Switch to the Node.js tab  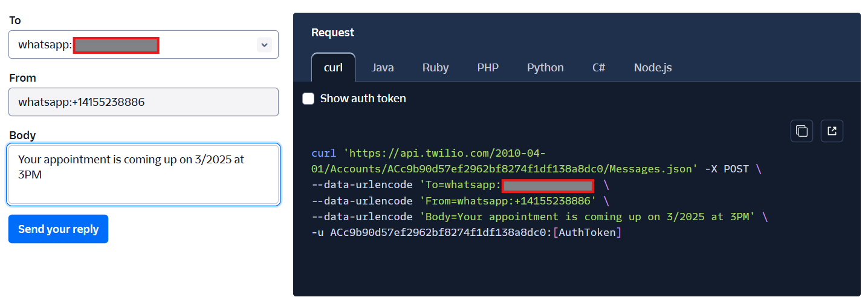pyautogui.click(x=653, y=67)
